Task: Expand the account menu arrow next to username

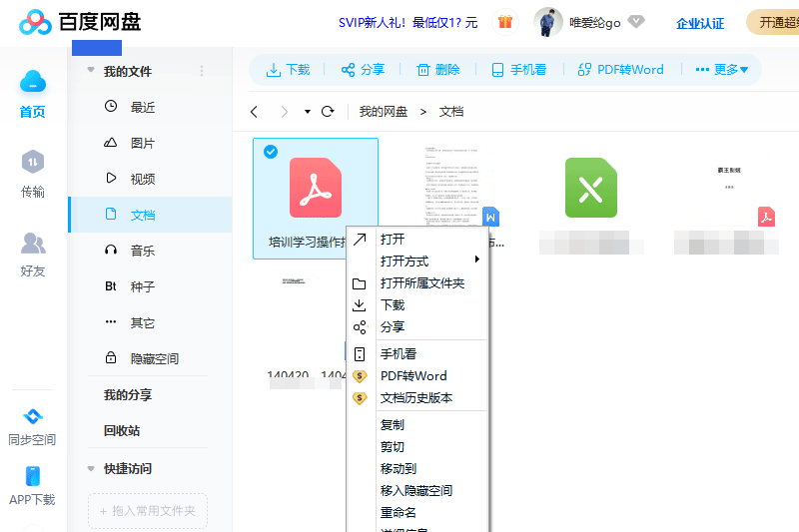Action: pos(635,21)
